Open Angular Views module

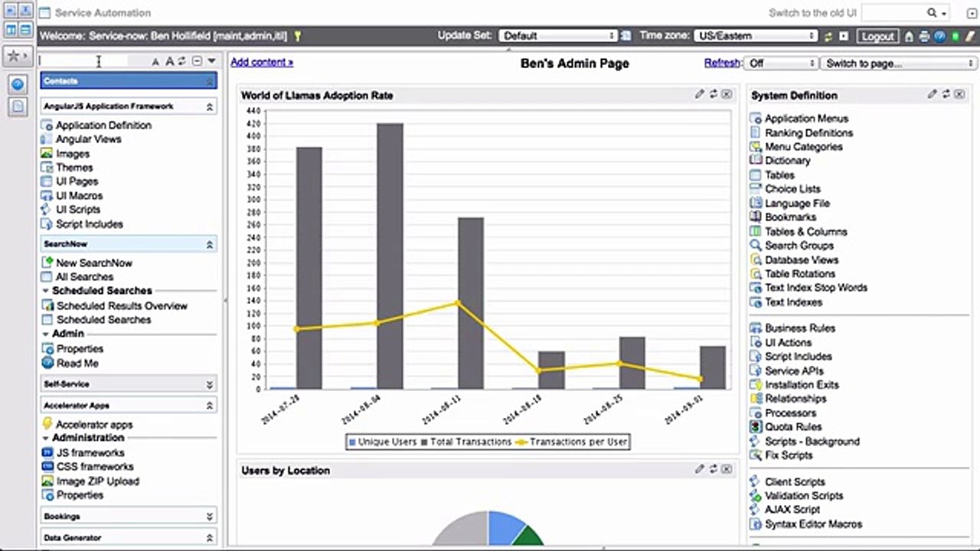(88, 139)
